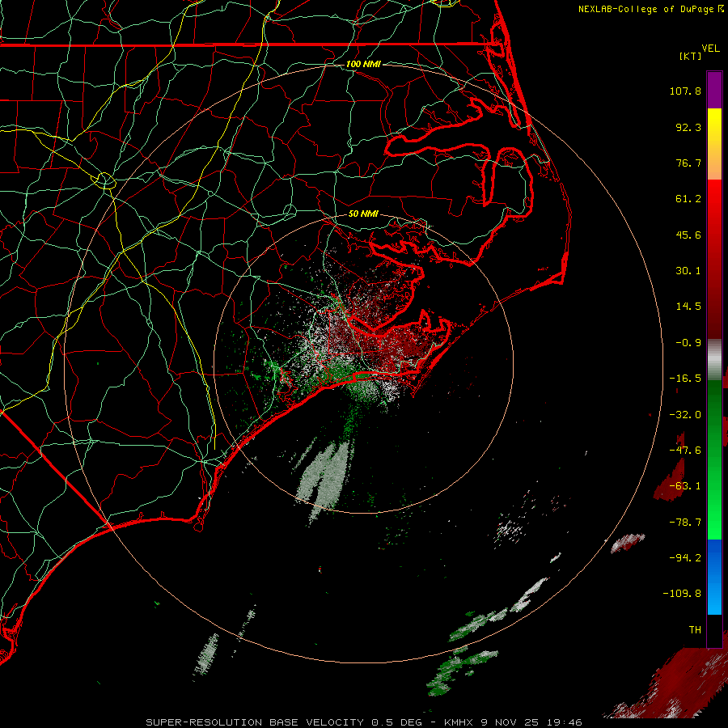Pick the gray near-zero segment of the color bar
The image size is (728, 728).
click(714, 358)
